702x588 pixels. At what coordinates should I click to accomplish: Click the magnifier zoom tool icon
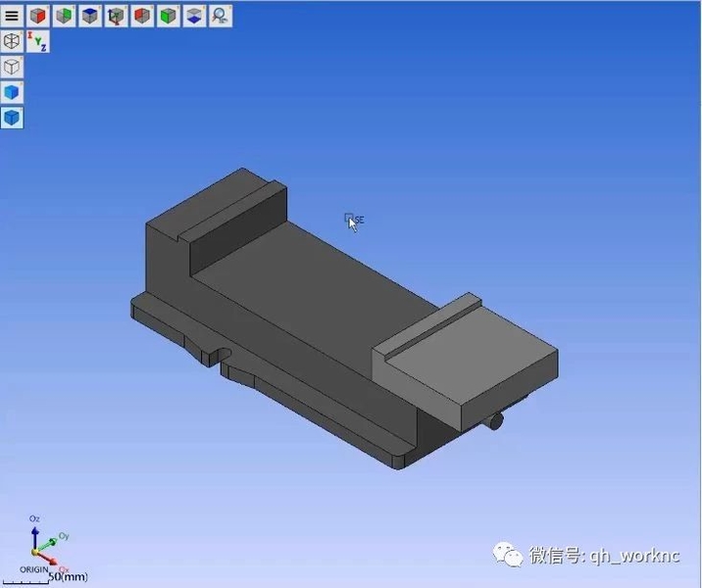pyautogui.click(x=221, y=16)
